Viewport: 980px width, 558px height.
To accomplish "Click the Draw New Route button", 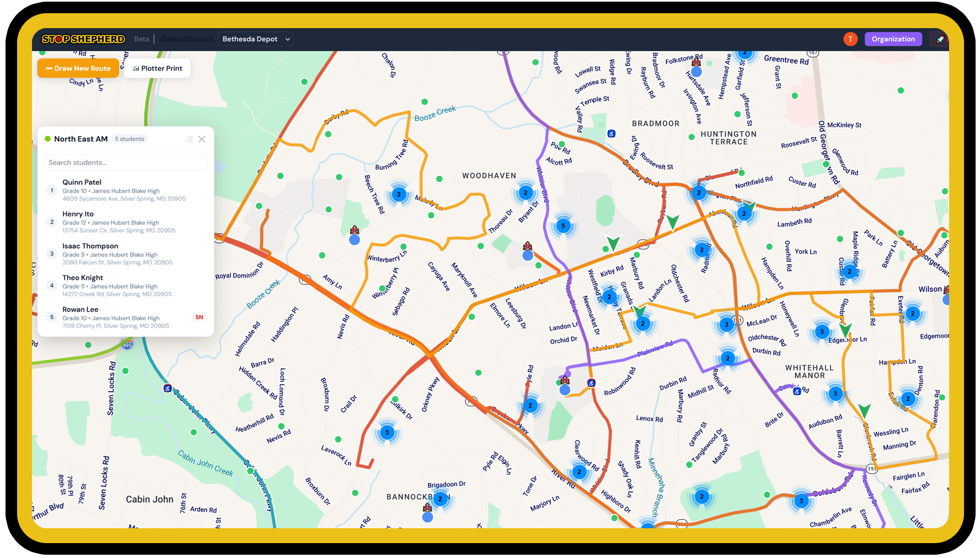I will click(78, 68).
